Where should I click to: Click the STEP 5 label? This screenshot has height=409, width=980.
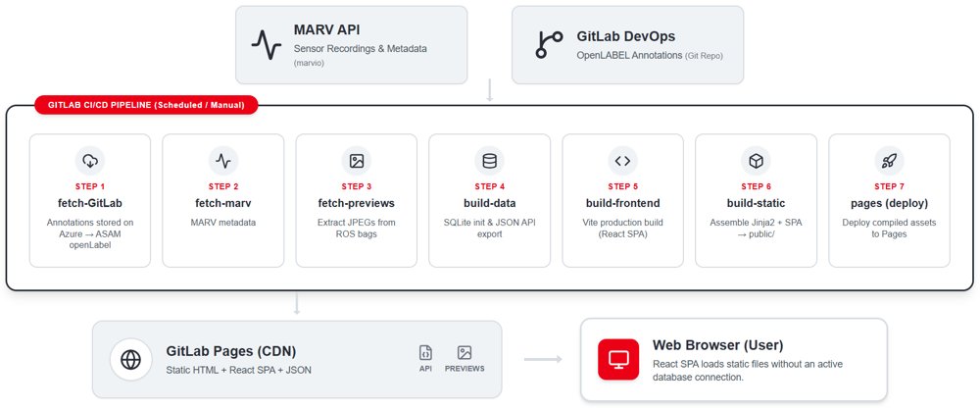[622, 186]
